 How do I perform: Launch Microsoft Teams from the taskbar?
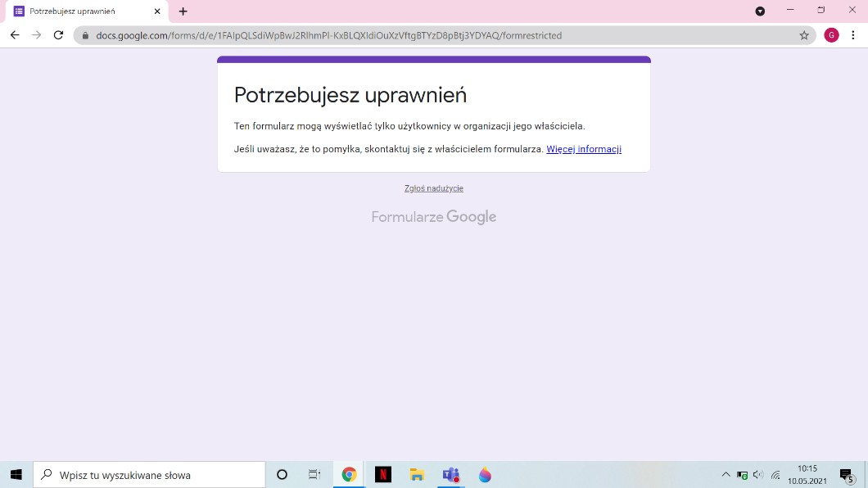coord(450,475)
